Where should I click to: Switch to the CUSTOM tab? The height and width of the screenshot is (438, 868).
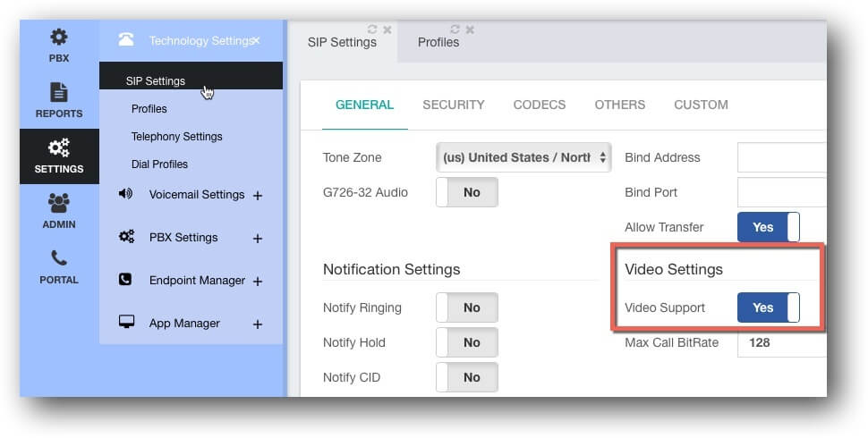tap(701, 105)
